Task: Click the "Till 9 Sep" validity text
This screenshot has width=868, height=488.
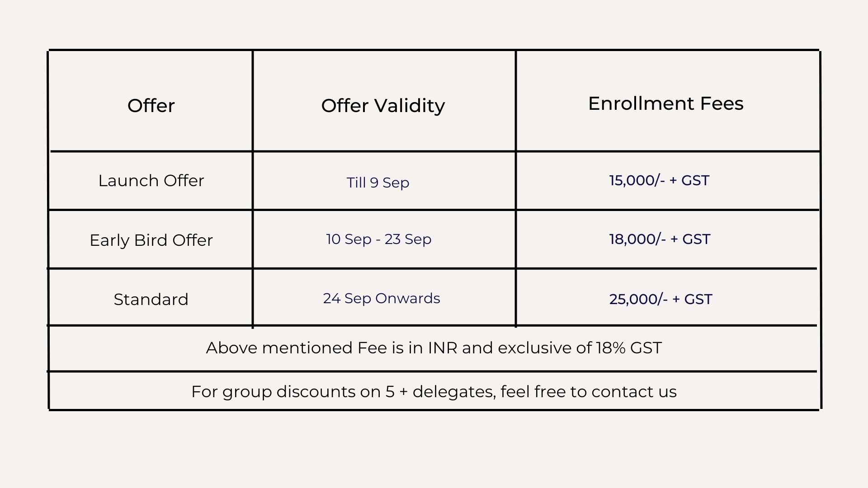Action: [x=378, y=183]
